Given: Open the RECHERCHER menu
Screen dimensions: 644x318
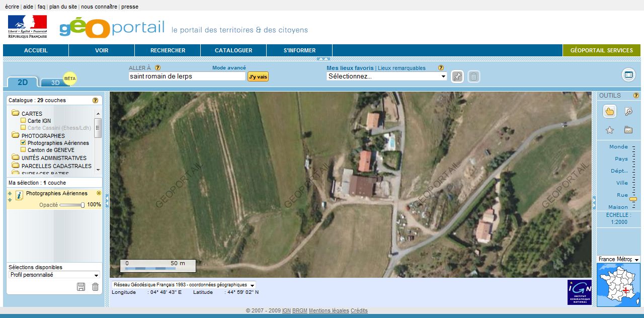Looking at the screenshot, I should 168,50.
